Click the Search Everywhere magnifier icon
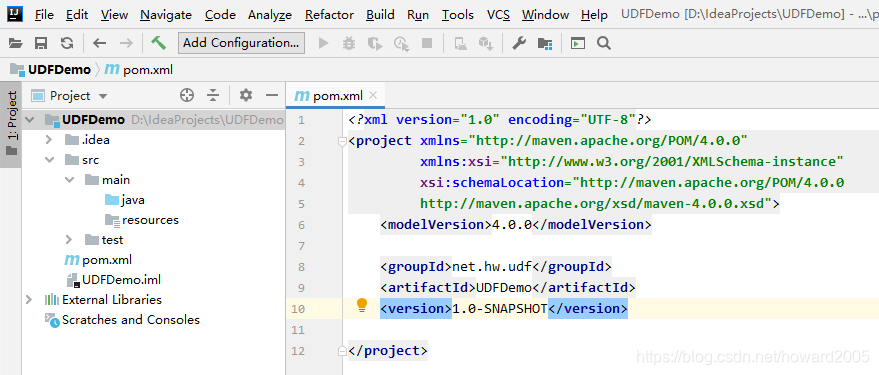This screenshot has height=375, width=879. click(x=604, y=43)
